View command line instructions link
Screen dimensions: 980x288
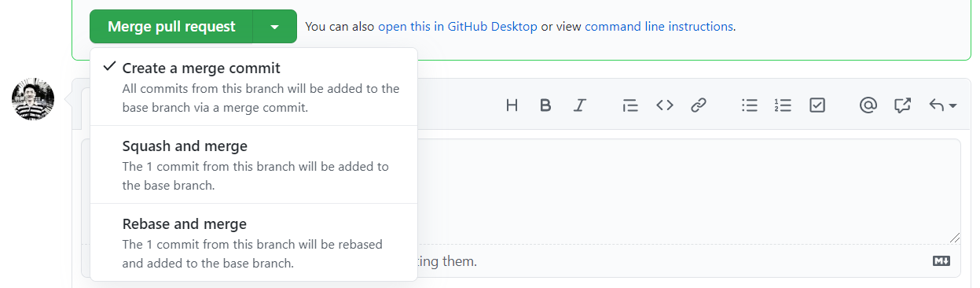659,27
